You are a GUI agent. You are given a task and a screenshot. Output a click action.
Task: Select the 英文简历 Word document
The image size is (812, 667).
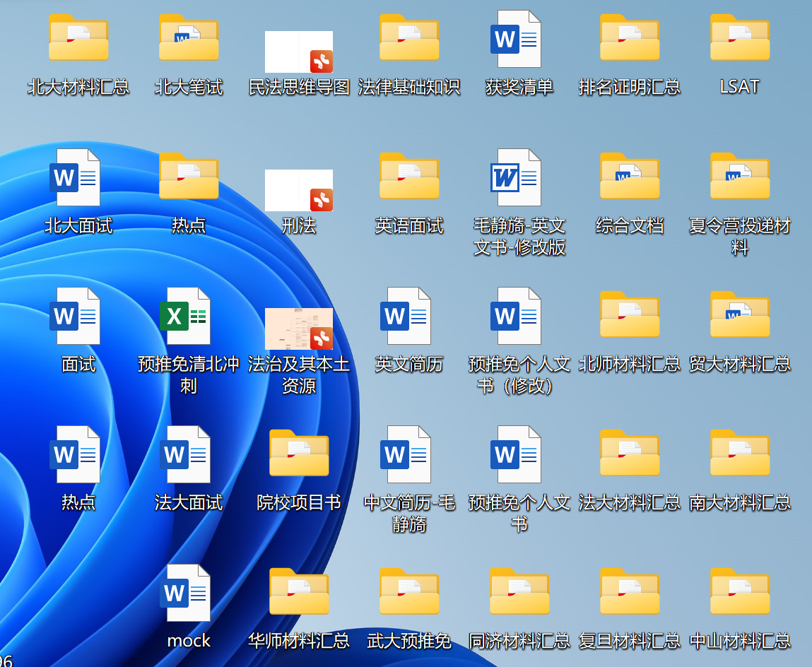[409, 315]
